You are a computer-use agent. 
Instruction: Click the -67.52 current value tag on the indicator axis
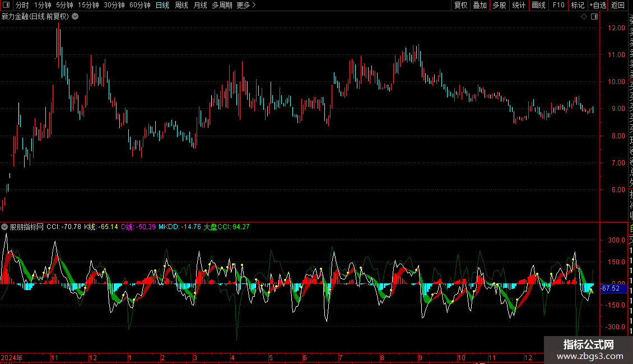coord(613,288)
